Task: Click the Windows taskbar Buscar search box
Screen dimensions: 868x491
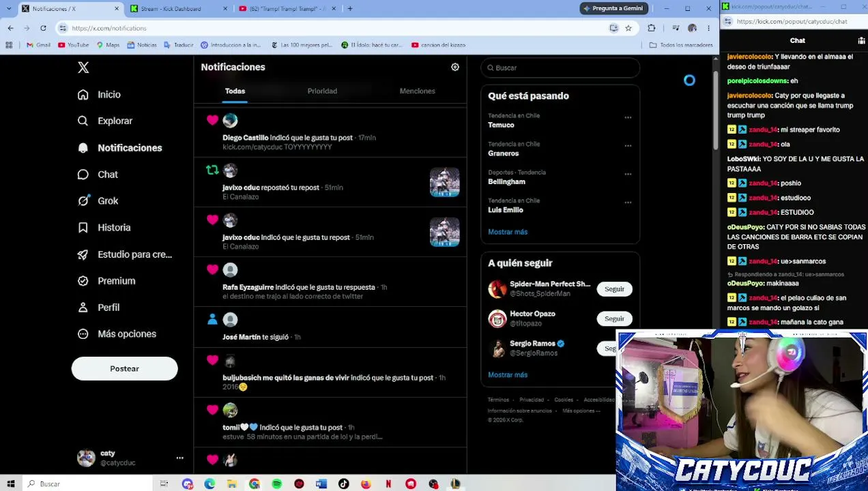Action: (x=89, y=484)
